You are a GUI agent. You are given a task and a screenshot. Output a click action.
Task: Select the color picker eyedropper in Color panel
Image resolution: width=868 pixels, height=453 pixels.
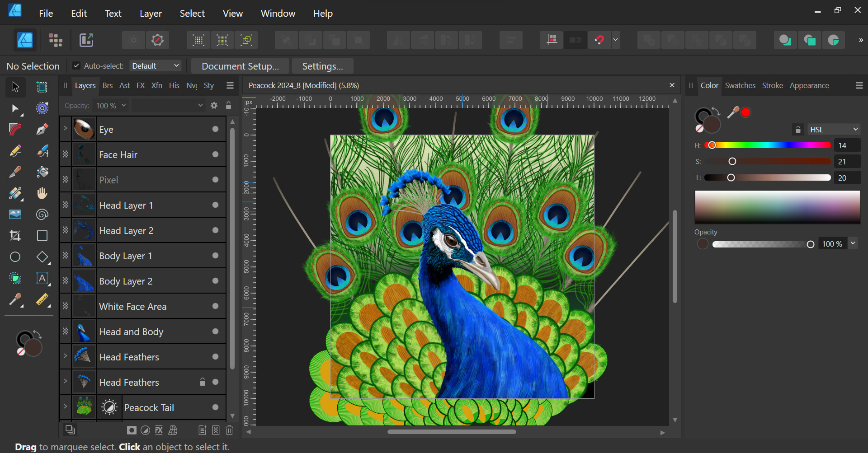point(732,112)
